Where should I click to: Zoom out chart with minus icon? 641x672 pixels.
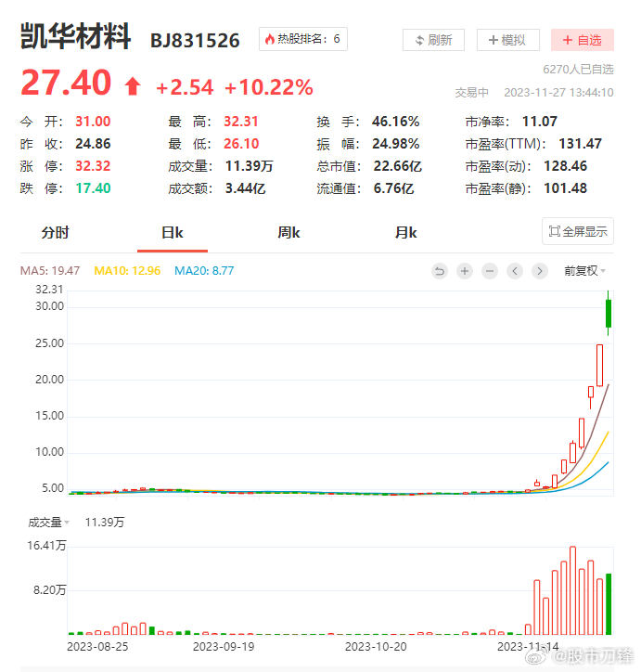point(490,271)
